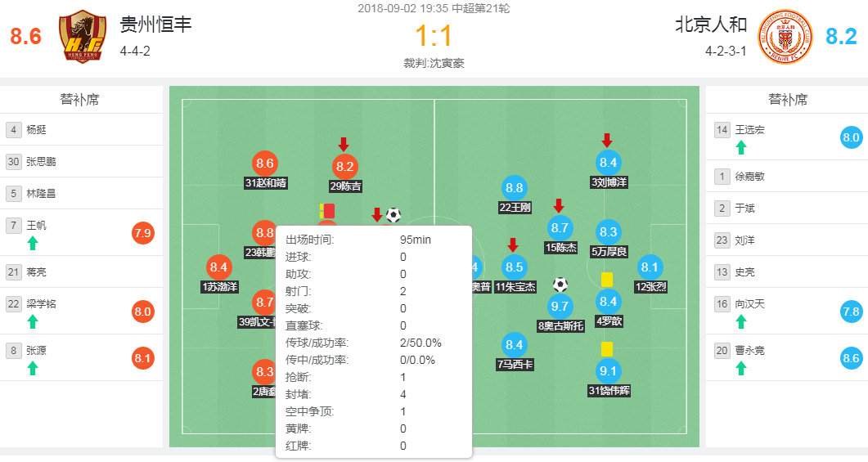Click the goal football icon above 奥古斯托
The height and width of the screenshot is (462, 868).
(560, 285)
